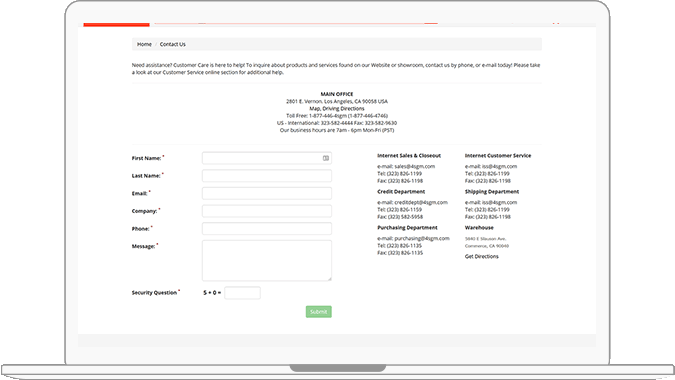Select the Phone input field
Image resolution: width=675 pixels, height=380 pixels.
click(x=267, y=229)
